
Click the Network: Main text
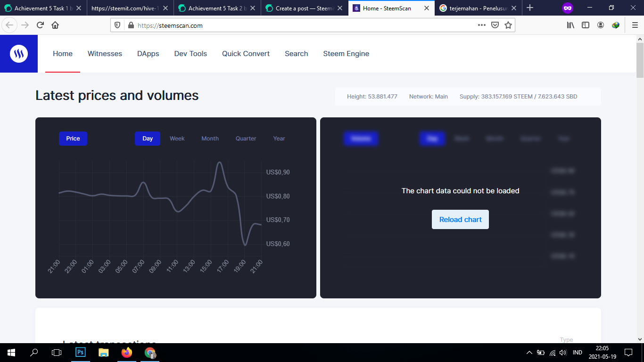(x=429, y=97)
